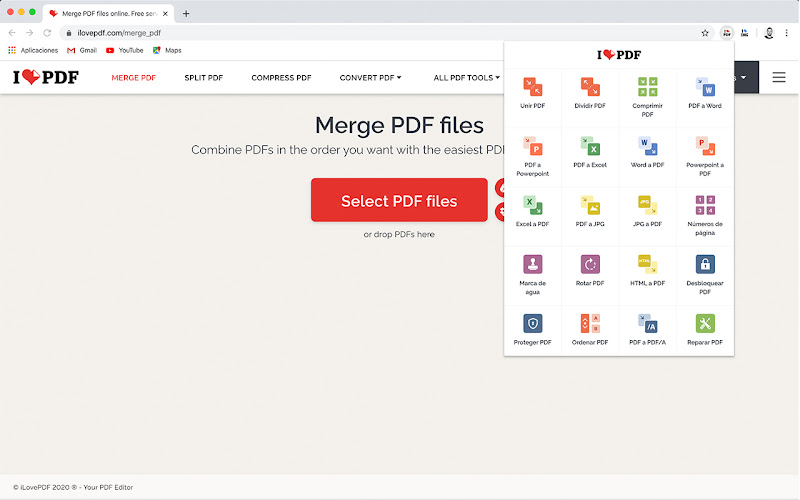This screenshot has height=500, width=800.
Task: Go to SPLIT PDF in navigation
Action: click(204, 78)
